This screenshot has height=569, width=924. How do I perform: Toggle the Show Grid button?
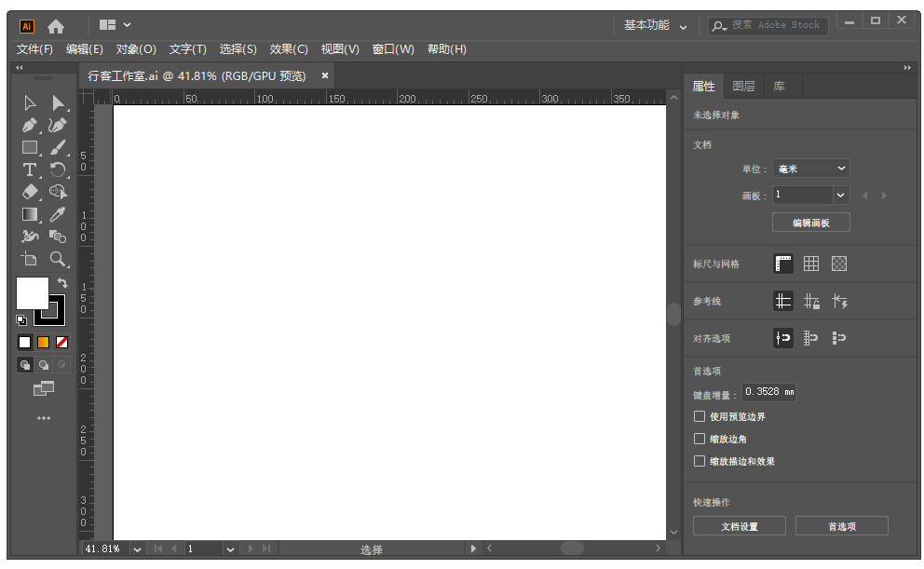click(811, 264)
